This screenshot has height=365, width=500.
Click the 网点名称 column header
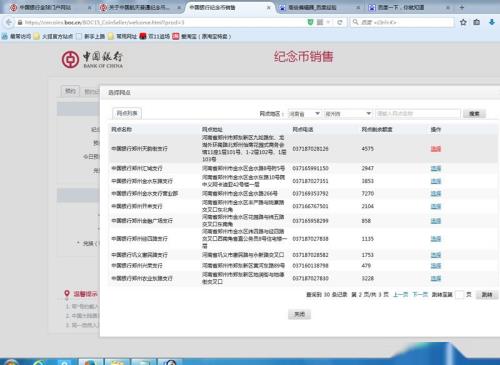(x=121, y=129)
